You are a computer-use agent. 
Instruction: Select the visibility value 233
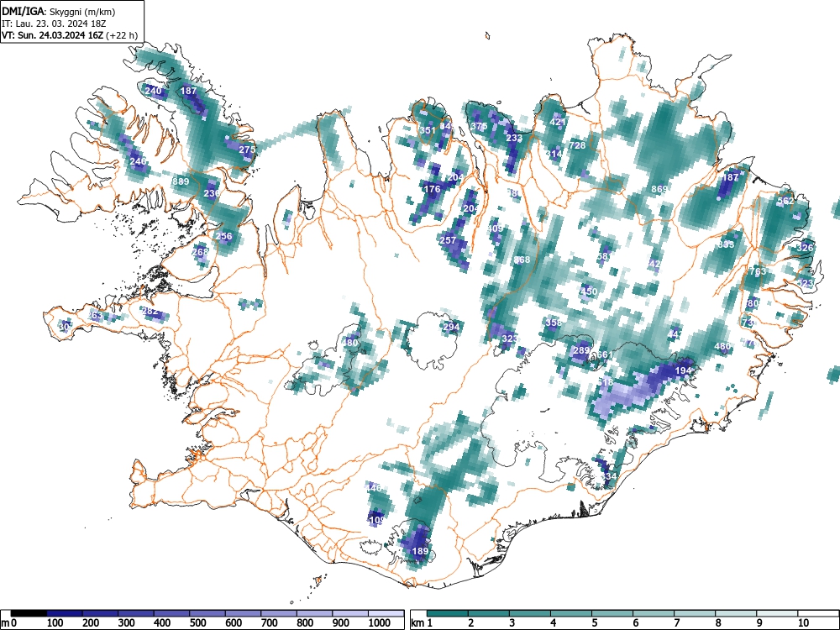coord(514,138)
